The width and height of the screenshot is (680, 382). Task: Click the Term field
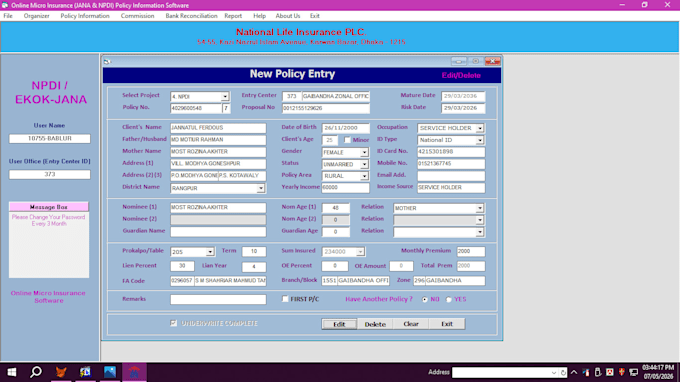(254, 251)
